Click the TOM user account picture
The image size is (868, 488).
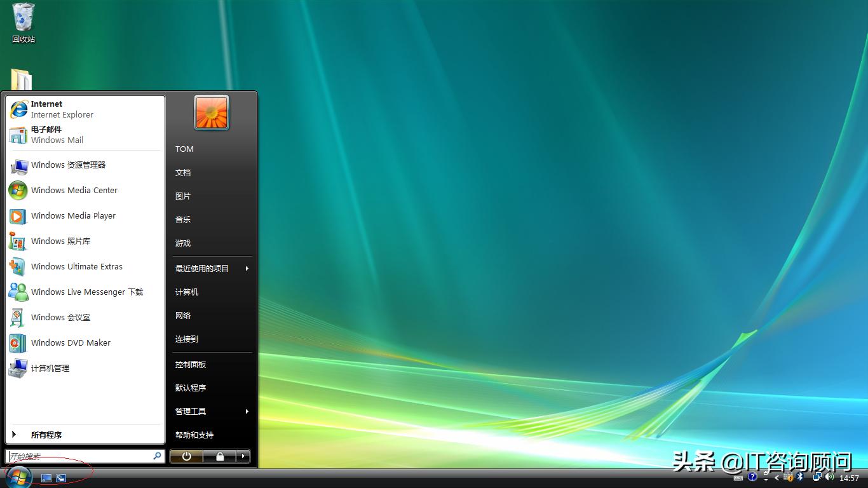pyautogui.click(x=210, y=112)
